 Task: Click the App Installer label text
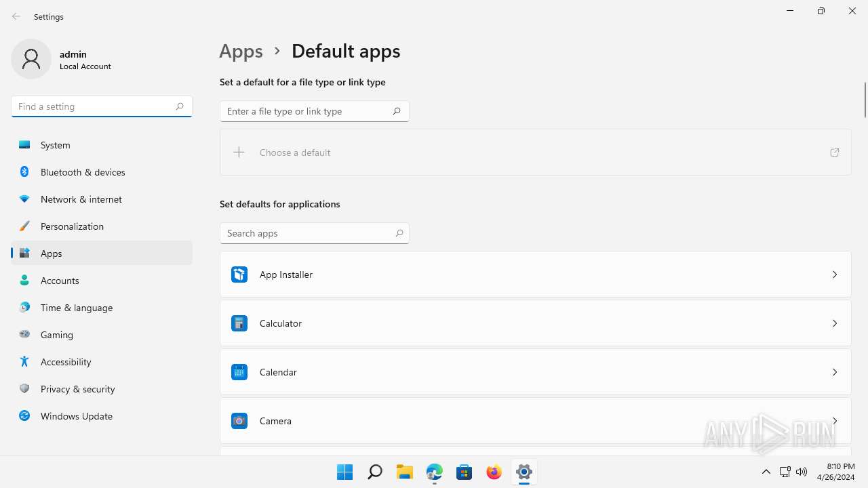286,274
